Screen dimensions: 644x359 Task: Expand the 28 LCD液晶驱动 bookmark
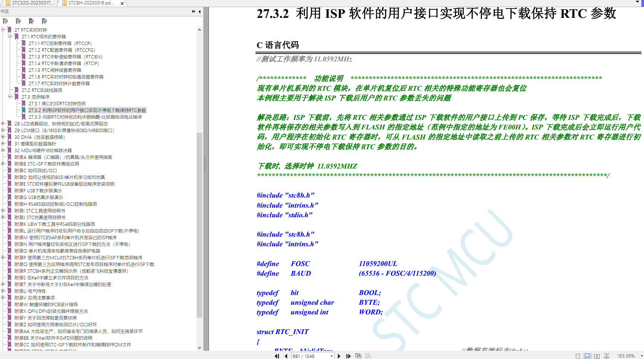(x=3, y=124)
